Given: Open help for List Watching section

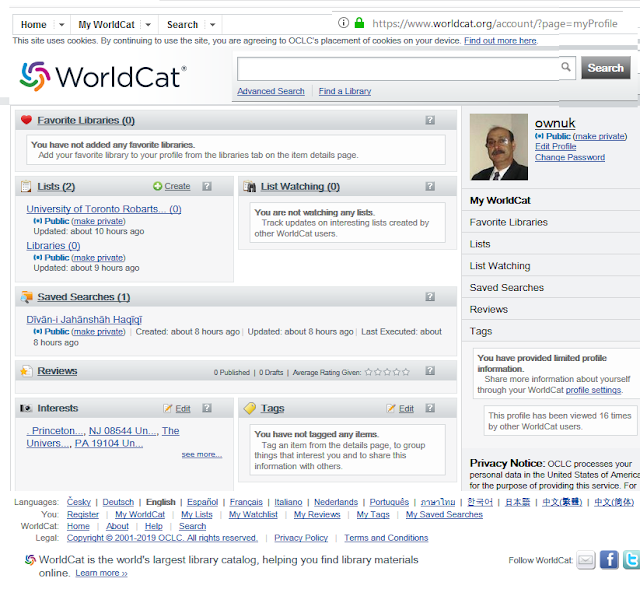Looking at the screenshot, I should point(430,186).
